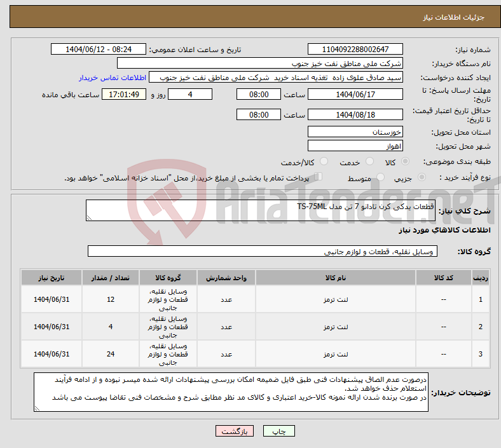
Task: Click the delivery city field اهواز
Action: 355,146
